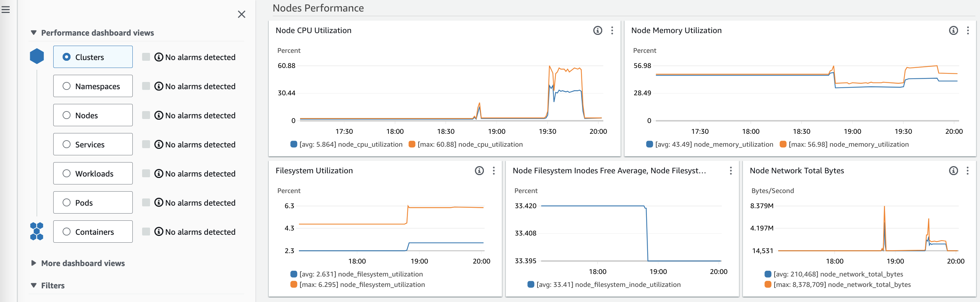Open Node CPU Utilization widget actions menu
This screenshot has height=302, width=980.
coord(612,31)
